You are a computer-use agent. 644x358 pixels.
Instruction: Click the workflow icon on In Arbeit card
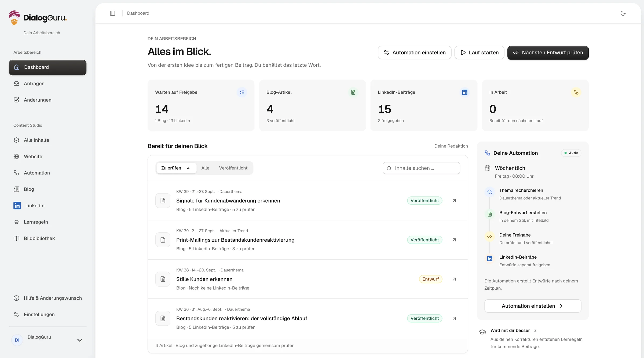[x=576, y=92]
